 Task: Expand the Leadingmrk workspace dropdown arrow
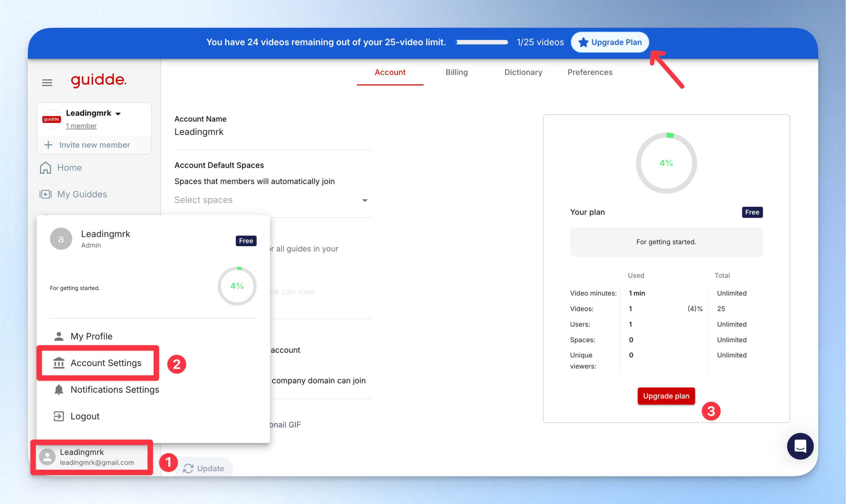pos(118,114)
